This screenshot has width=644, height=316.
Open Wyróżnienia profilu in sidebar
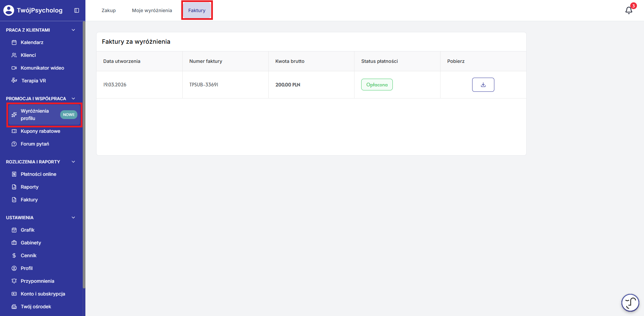pyautogui.click(x=44, y=115)
